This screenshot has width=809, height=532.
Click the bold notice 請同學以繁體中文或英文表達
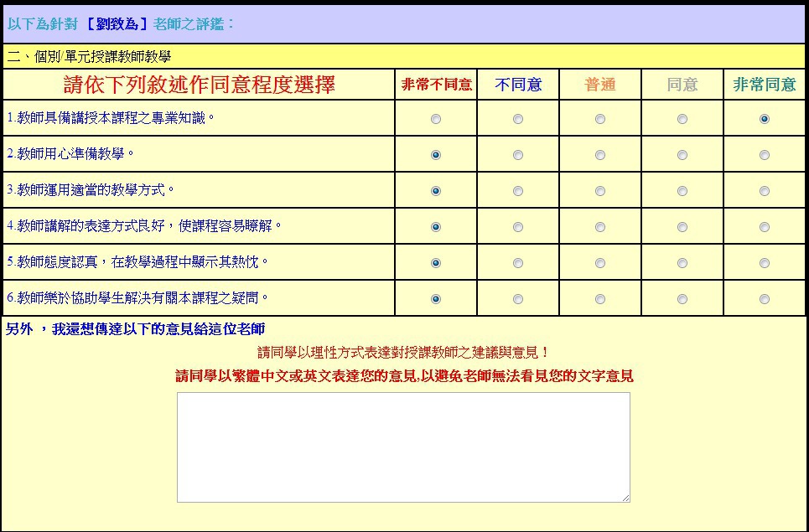pos(404,376)
